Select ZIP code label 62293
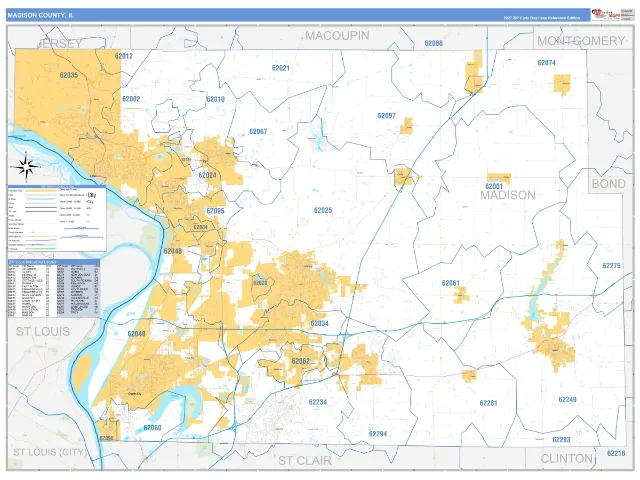Screen dimensions: 640x480 click(x=561, y=440)
